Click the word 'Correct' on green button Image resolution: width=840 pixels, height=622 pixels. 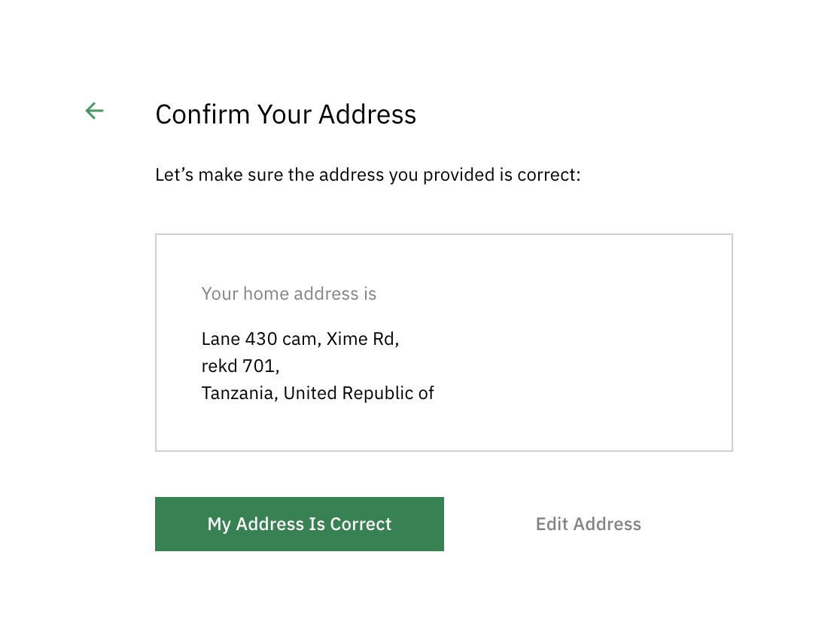(x=361, y=524)
